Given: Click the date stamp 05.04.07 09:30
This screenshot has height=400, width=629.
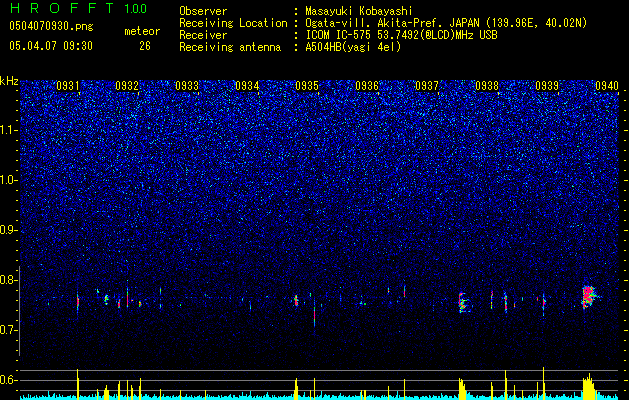Looking at the screenshot, I should coord(51,46).
